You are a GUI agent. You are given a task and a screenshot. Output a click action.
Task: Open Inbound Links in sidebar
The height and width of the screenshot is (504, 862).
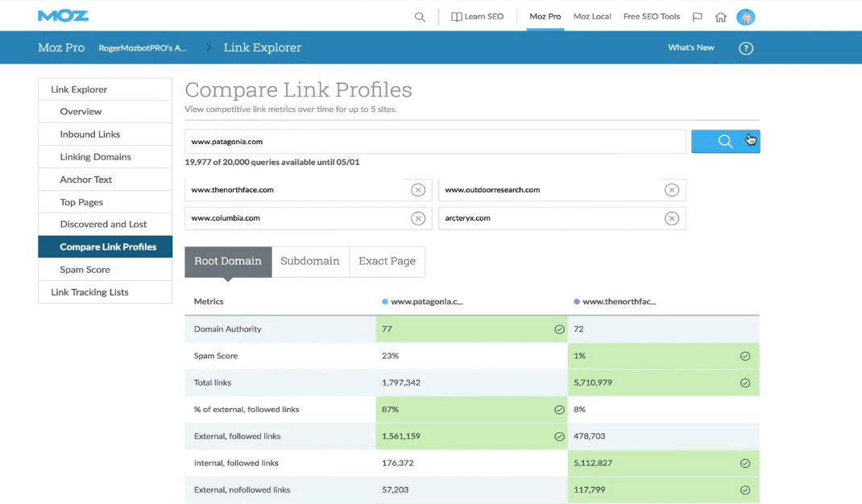coord(105,134)
